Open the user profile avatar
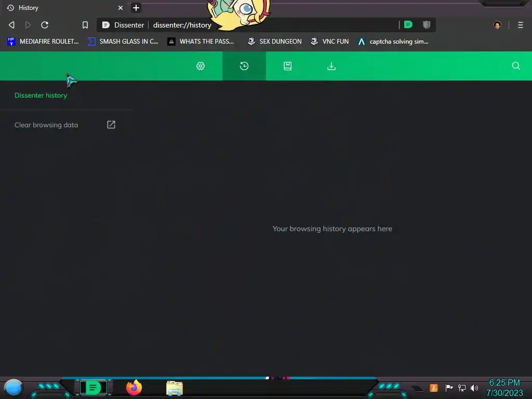Viewport: 532px width, 399px height. click(x=497, y=25)
